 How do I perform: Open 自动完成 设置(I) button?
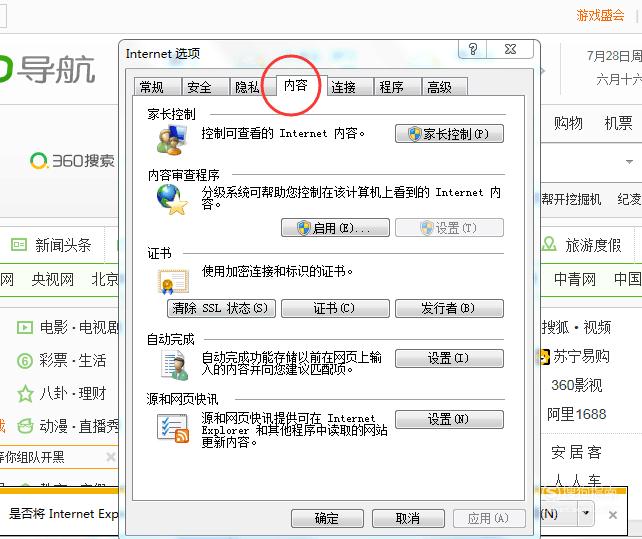click(449, 358)
